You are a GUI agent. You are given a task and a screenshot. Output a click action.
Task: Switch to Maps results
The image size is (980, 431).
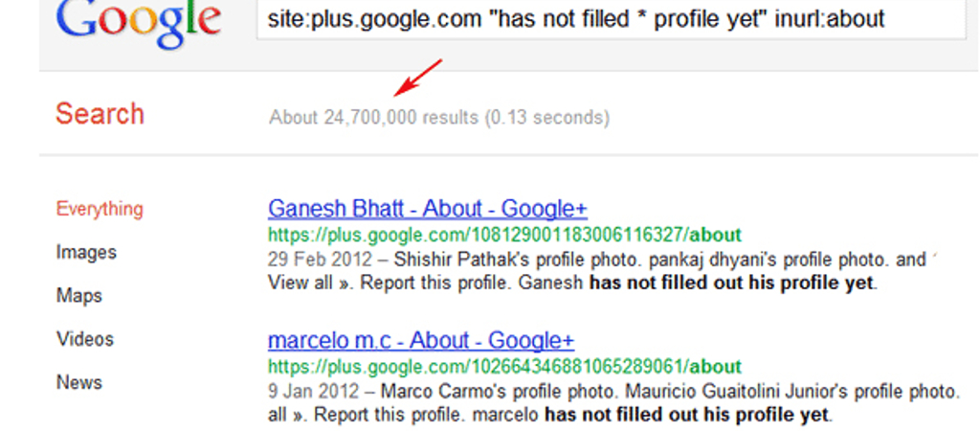click(79, 295)
